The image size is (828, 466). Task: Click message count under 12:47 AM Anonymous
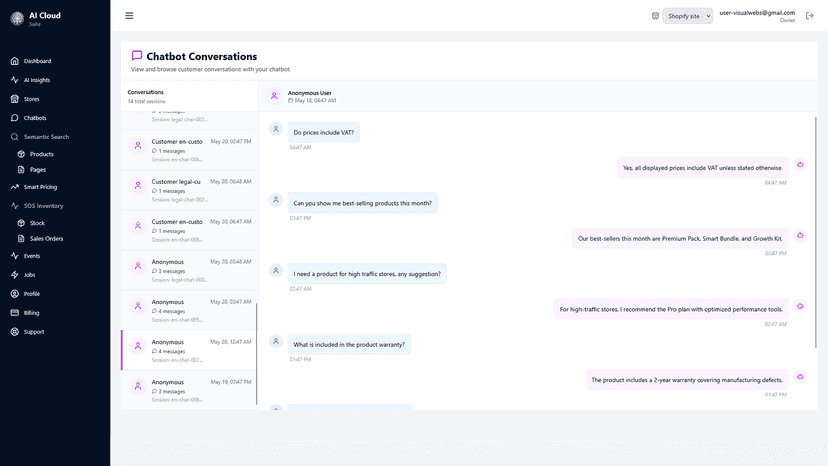point(172,351)
